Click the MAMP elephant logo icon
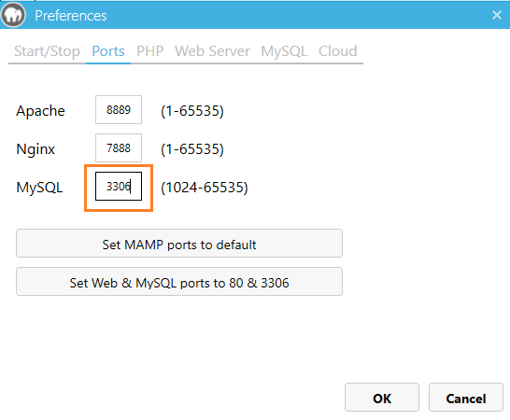Image resolution: width=510 pixels, height=420 pixels. pos(13,15)
